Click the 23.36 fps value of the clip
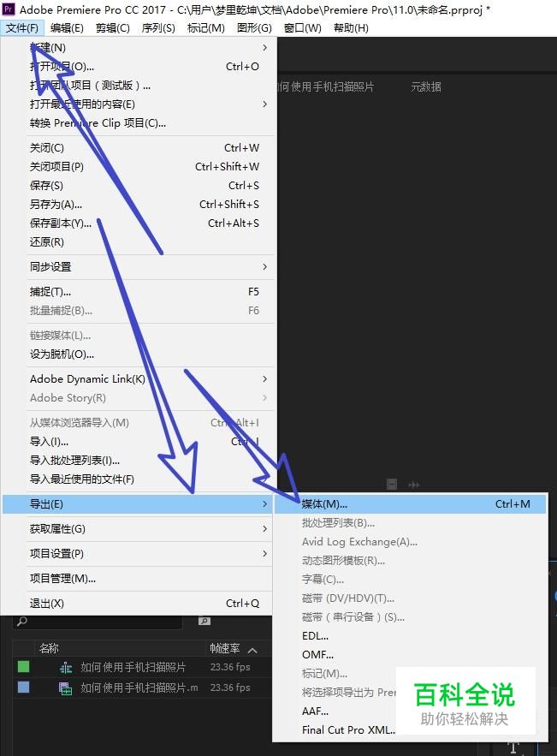The height and width of the screenshot is (756, 557). [x=230, y=687]
